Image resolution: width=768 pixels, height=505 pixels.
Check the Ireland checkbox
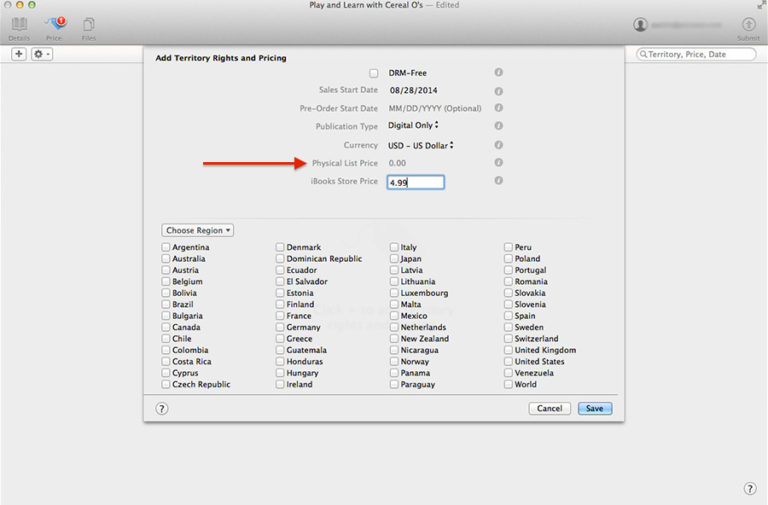pos(280,385)
